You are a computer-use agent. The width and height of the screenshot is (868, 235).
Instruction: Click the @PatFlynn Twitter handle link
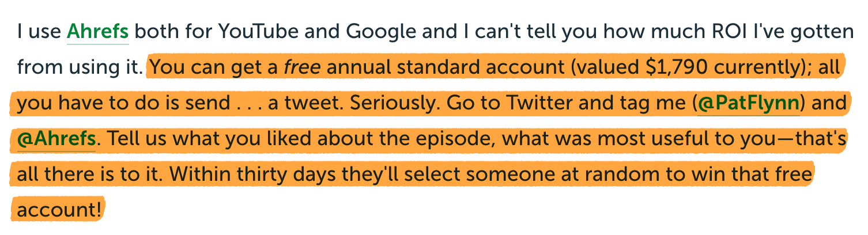[749, 104]
